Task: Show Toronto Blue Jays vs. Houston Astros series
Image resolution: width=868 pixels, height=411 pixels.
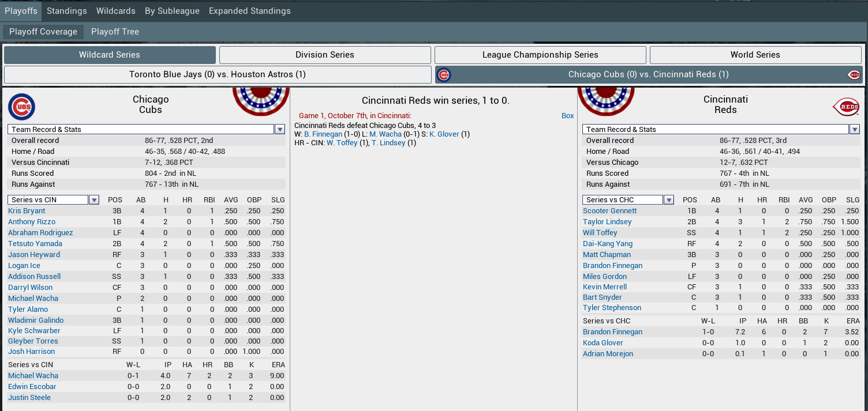Action: click(218, 74)
